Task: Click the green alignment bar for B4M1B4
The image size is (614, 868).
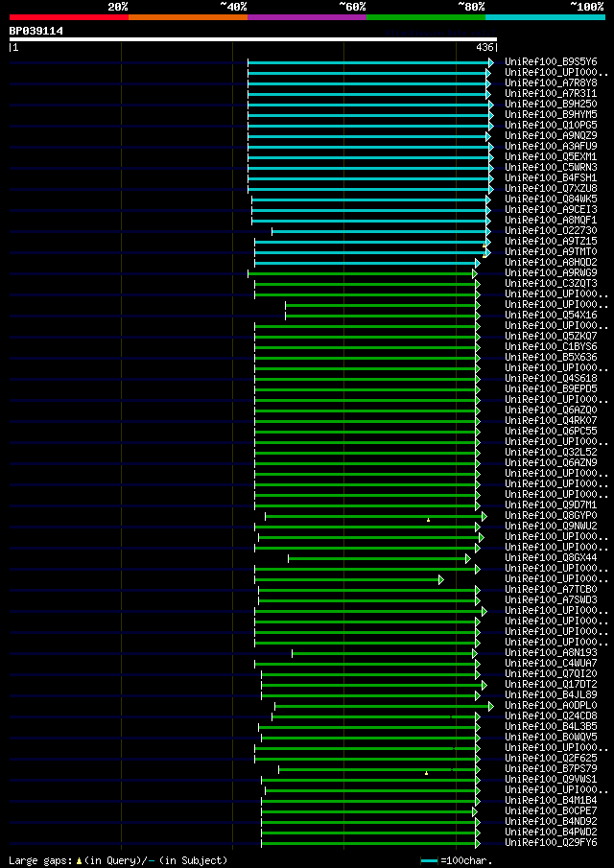Action: 368,801
